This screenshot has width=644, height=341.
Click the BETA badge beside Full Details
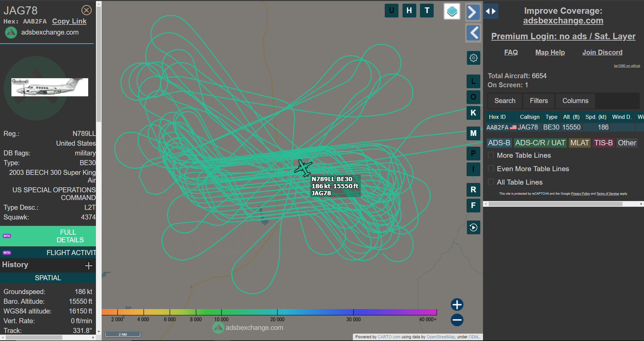(x=7, y=236)
